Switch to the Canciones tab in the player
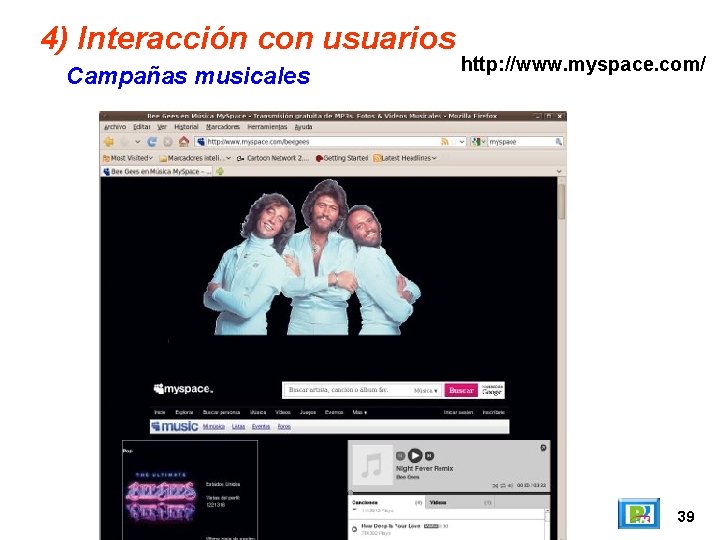720x540 pixels. pos(387,503)
